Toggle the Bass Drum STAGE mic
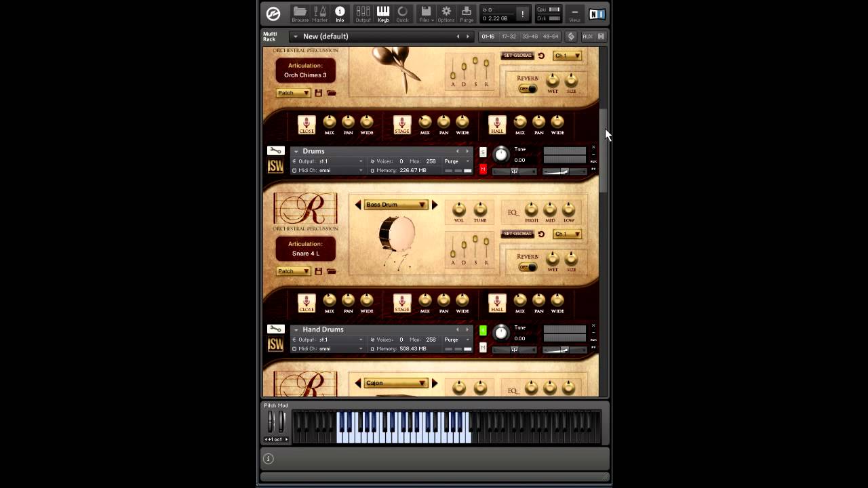This screenshot has width=868, height=488. (402, 302)
